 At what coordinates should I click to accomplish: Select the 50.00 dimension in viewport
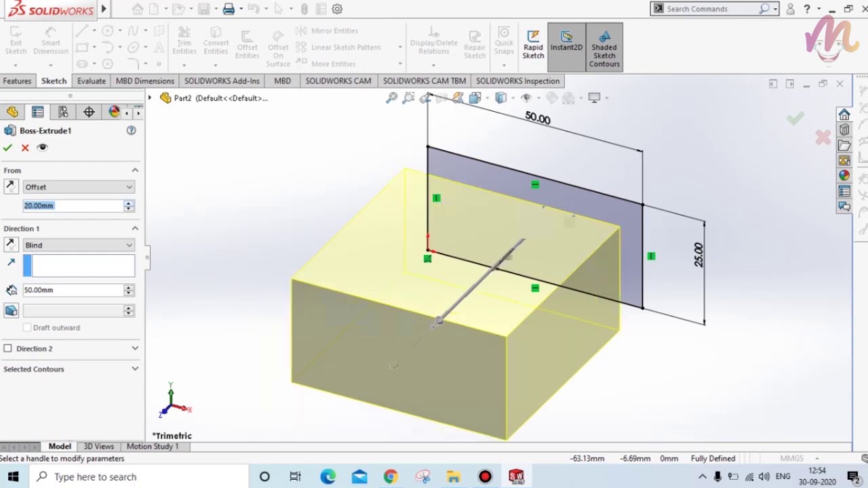[538, 118]
